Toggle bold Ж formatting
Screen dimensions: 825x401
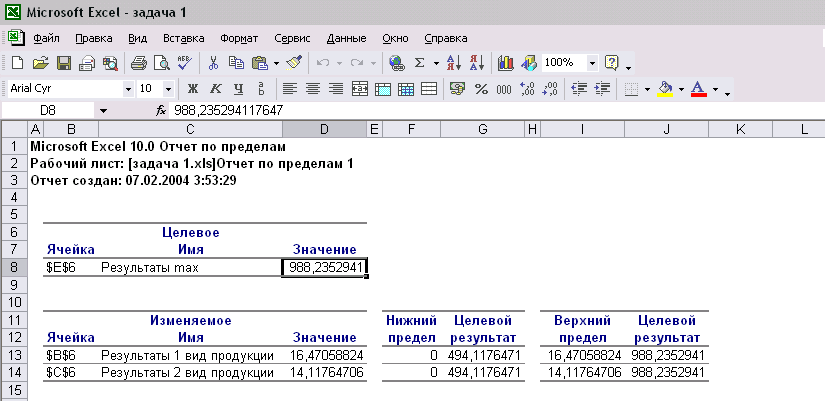click(193, 89)
